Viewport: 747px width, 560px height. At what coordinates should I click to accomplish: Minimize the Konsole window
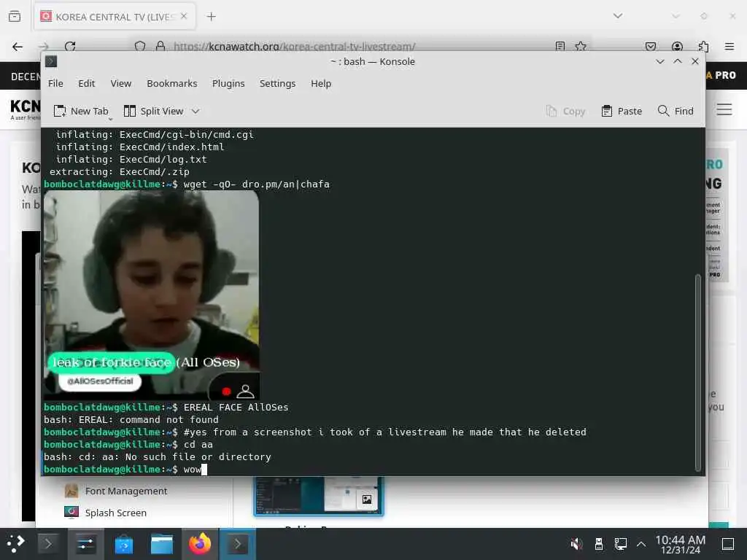659,61
